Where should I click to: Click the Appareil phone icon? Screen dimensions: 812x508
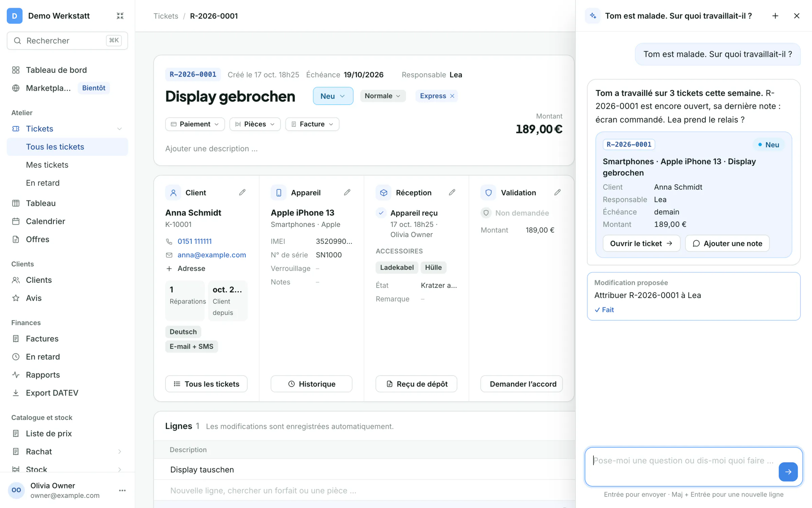[279, 193]
